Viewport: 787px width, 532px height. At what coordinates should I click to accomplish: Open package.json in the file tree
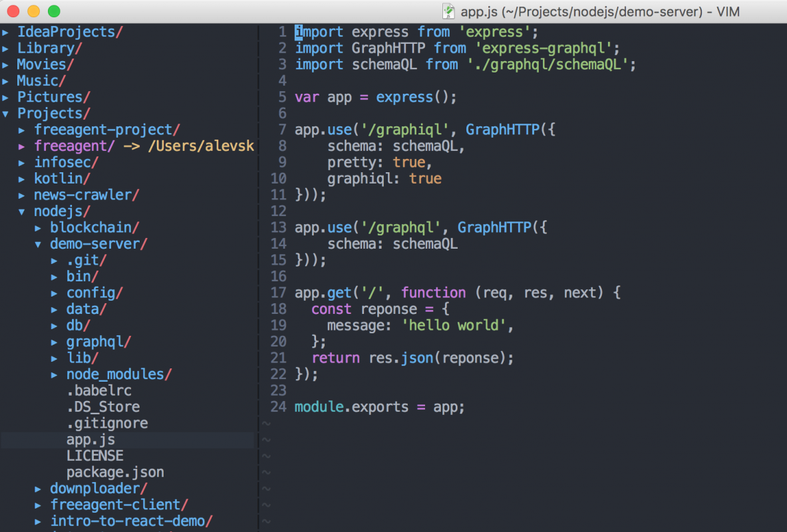(x=115, y=472)
